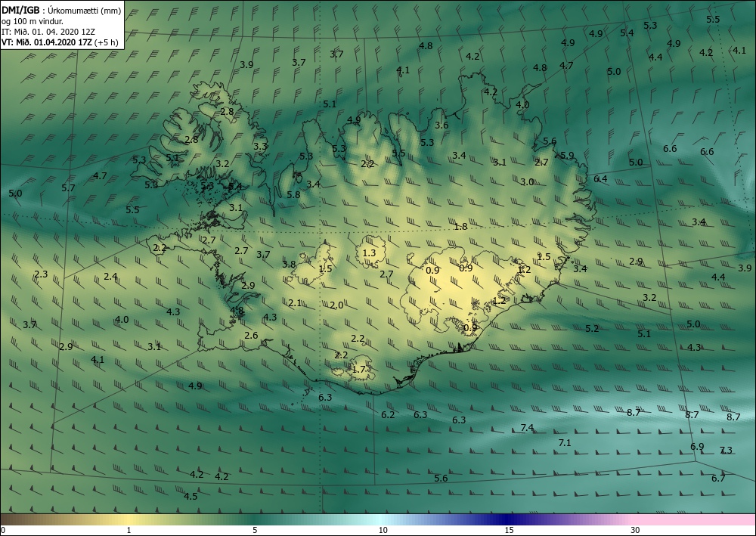The width and height of the screenshot is (756, 536).
Task: Click the '1' label on the color scale
Action: (x=129, y=531)
